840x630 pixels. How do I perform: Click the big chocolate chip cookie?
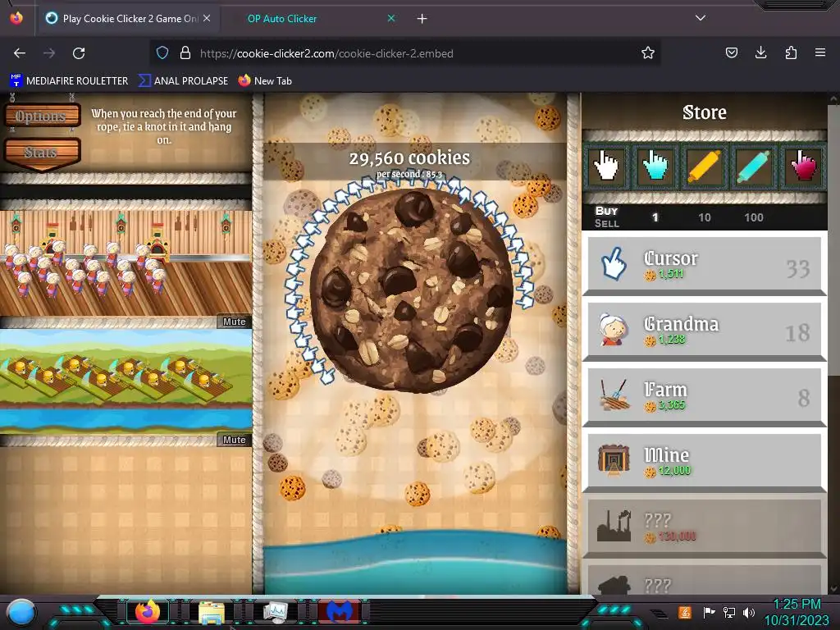(x=411, y=290)
